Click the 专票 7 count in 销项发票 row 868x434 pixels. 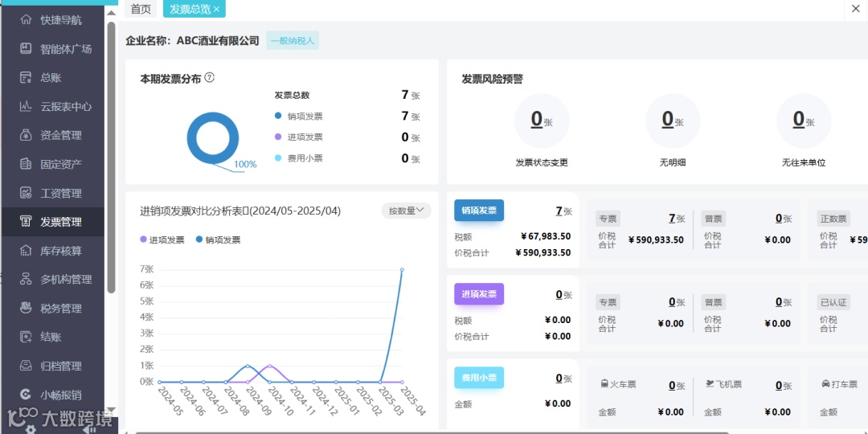pos(672,219)
